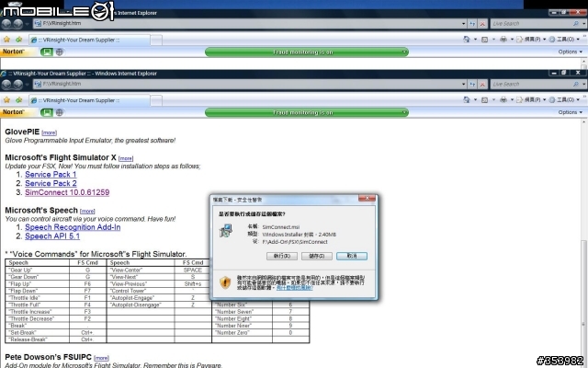Click the "Control Tower" table cell
The width and height of the screenshot is (588, 368).
click(x=141, y=291)
